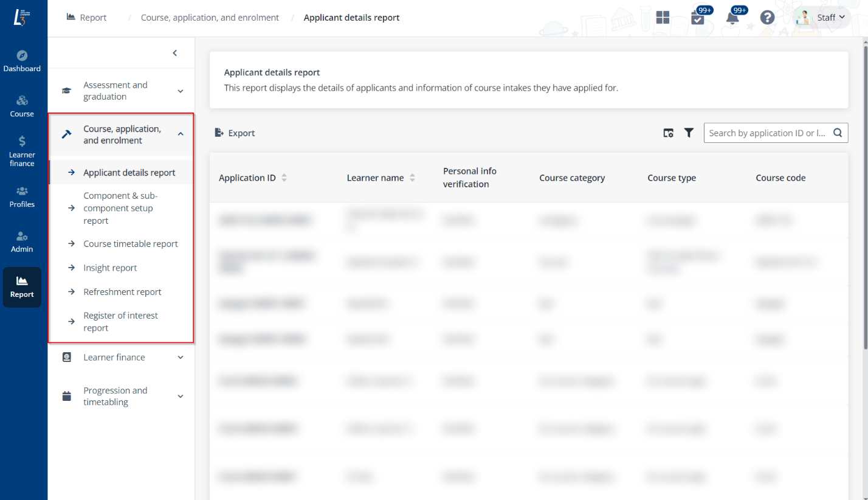Click the Export button
868x500 pixels.
tap(235, 133)
